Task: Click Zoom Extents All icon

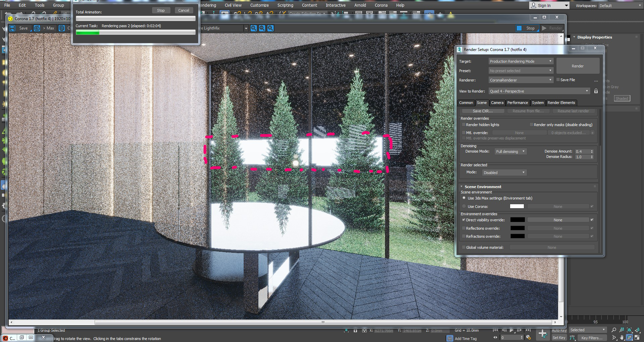Action: coord(637,330)
